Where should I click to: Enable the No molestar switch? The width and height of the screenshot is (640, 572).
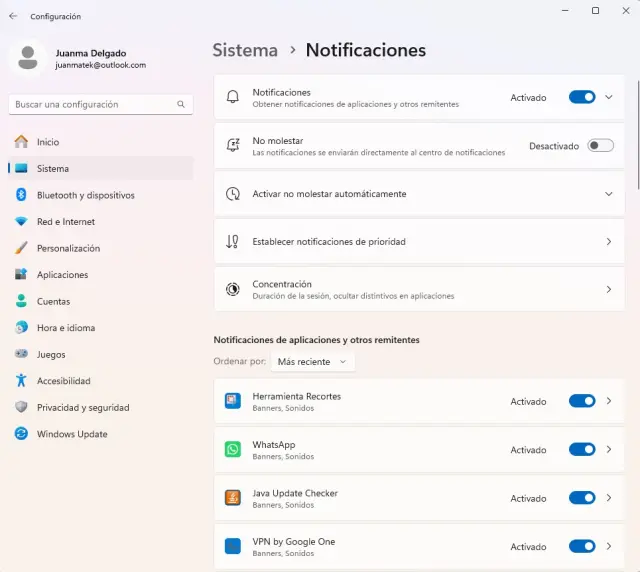[x=600, y=145]
